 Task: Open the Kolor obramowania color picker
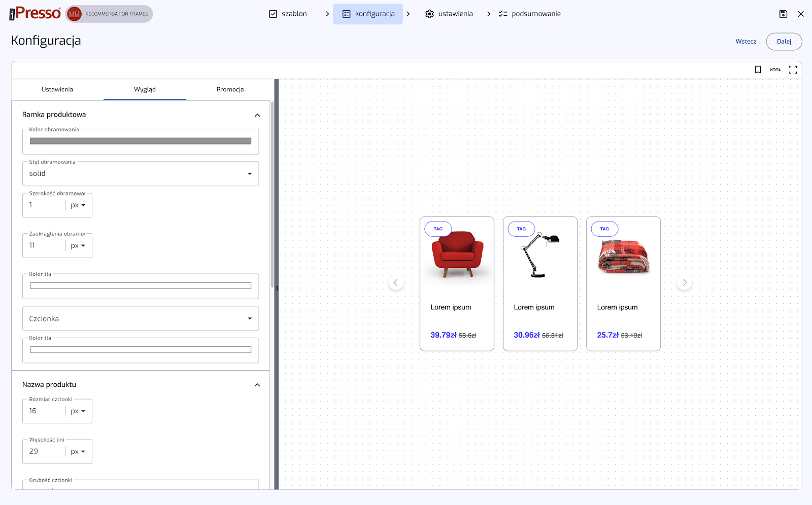click(141, 141)
